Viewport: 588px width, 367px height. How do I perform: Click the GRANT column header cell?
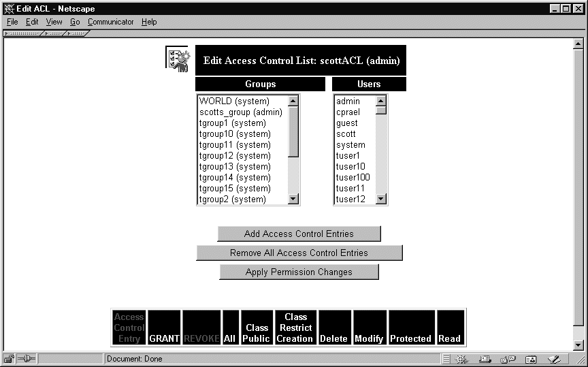point(164,328)
